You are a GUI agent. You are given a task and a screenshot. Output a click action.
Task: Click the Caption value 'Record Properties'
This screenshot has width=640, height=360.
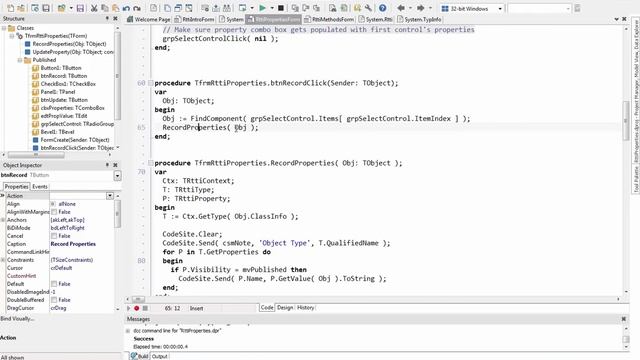pos(73,244)
